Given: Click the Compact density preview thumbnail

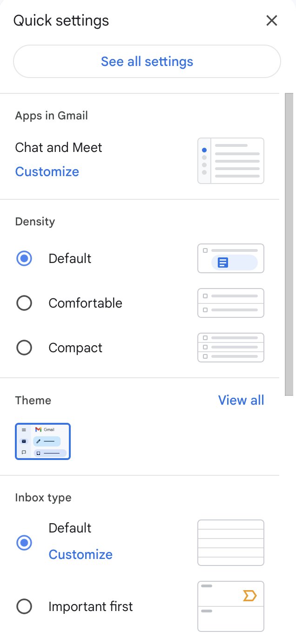Looking at the screenshot, I should (x=230, y=347).
